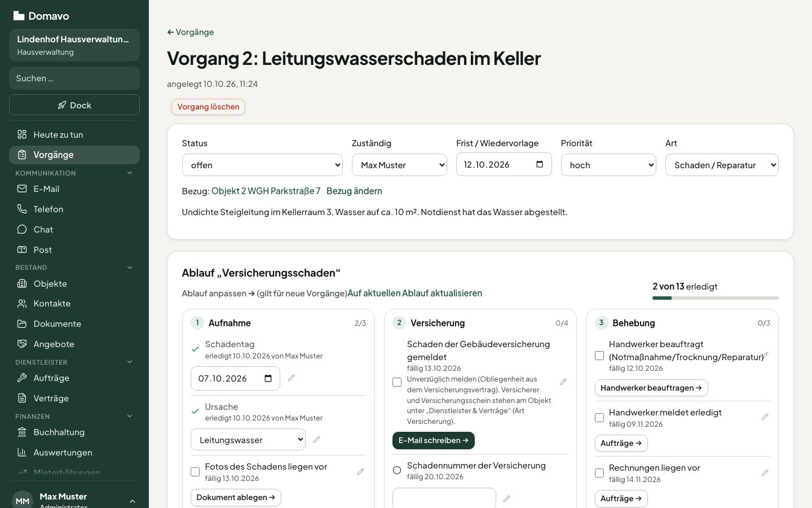Viewport: 812px width, 508px height.
Task: Open 'Verträge' in the sidebar
Action: tap(74, 398)
